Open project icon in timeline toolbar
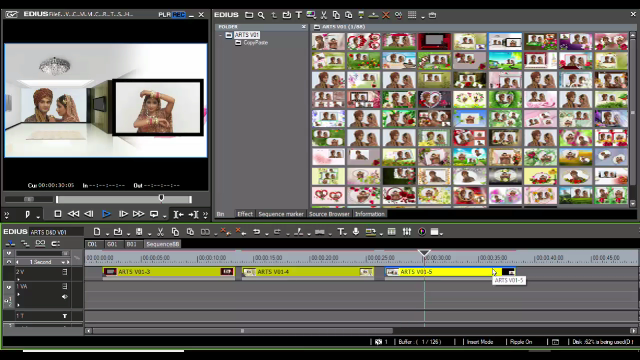This screenshot has height=360, width=640. click(118, 232)
